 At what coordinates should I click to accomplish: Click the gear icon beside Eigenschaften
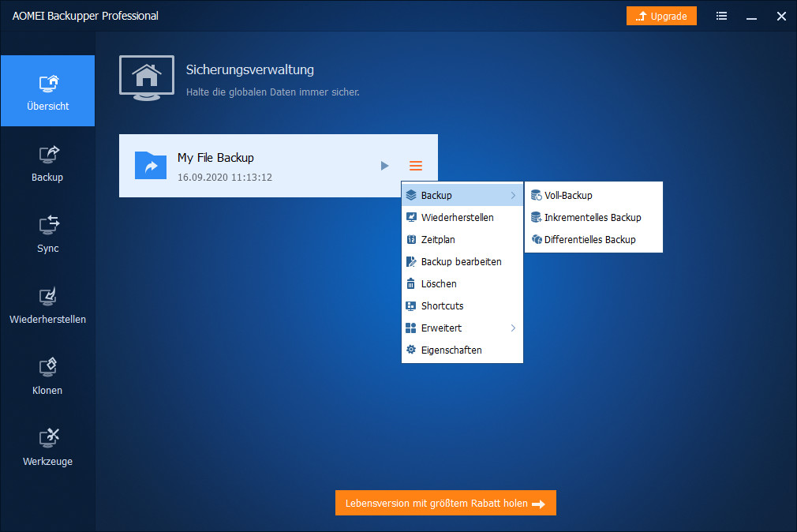tap(411, 350)
